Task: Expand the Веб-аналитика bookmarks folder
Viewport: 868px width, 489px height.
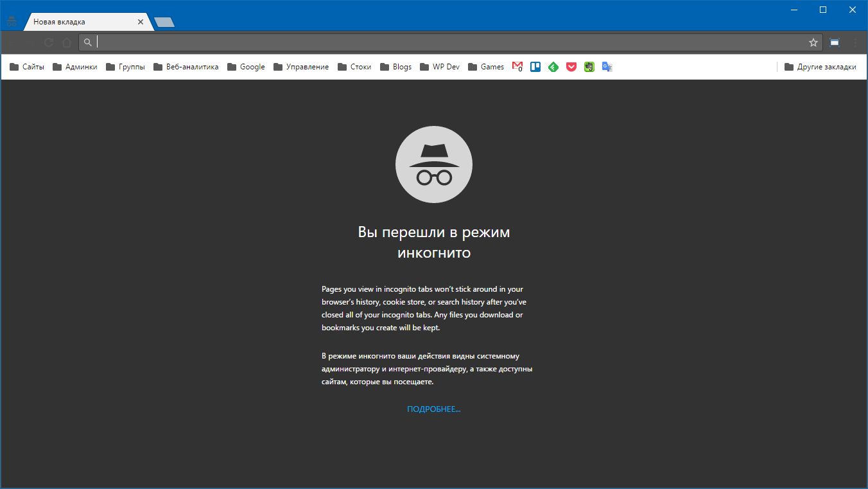Action: (186, 67)
